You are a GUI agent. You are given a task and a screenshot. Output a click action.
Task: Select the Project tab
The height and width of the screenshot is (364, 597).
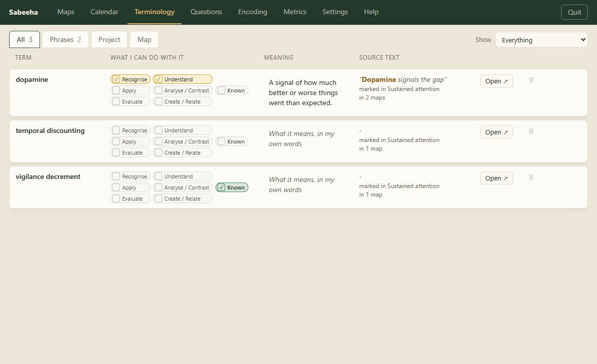109,39
